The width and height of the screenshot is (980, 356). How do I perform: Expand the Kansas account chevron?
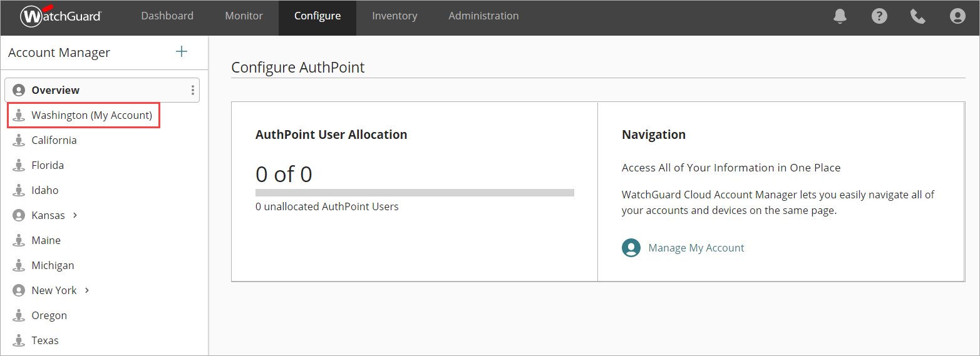point(75,215)
